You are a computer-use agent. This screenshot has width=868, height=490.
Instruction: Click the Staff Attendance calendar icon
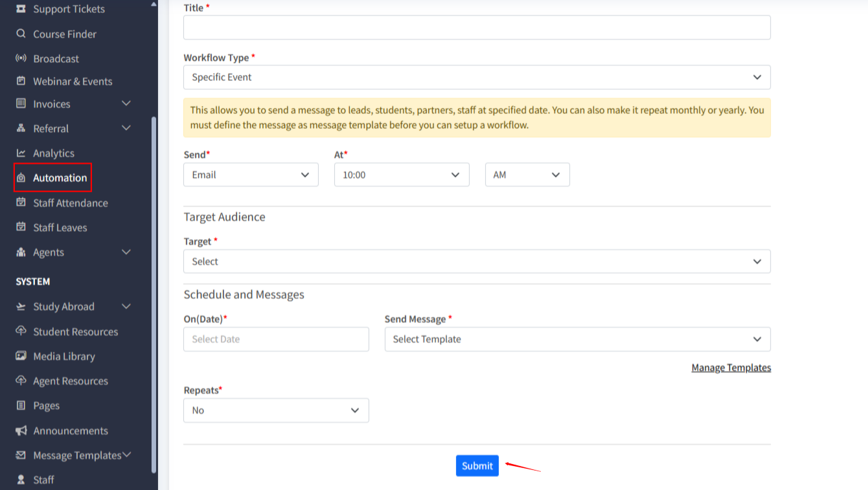tap(21, 203)
